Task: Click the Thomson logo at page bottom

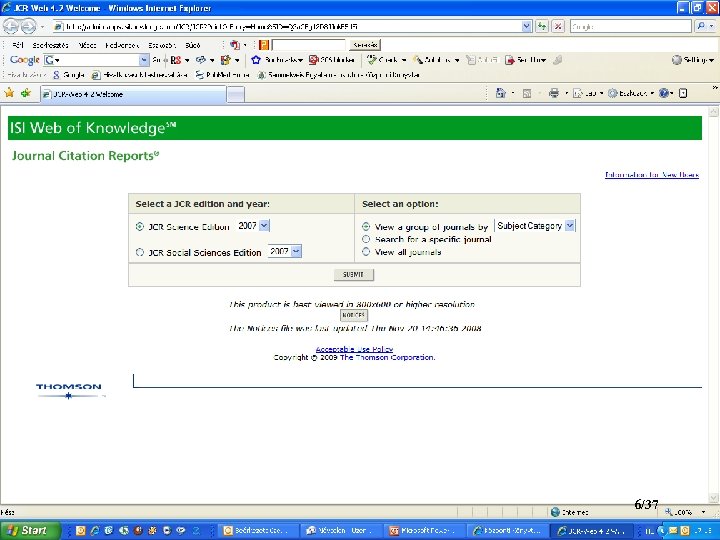Action: (69, 390)
